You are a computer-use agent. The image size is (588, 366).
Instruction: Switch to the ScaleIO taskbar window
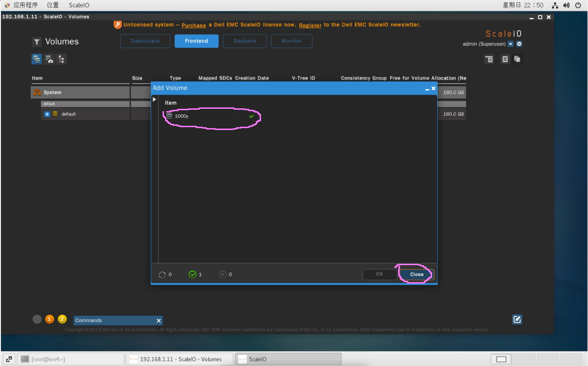288,359
